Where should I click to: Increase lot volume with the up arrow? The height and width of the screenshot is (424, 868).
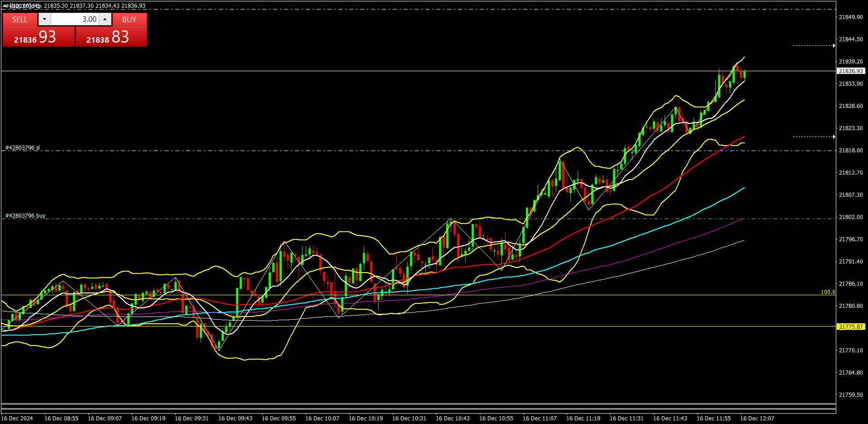[105, 19]
